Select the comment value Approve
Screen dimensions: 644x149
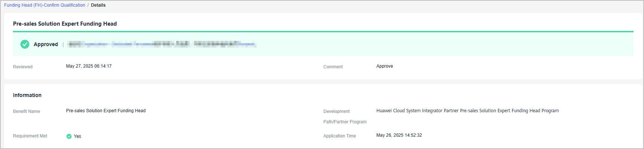(385, 66)
